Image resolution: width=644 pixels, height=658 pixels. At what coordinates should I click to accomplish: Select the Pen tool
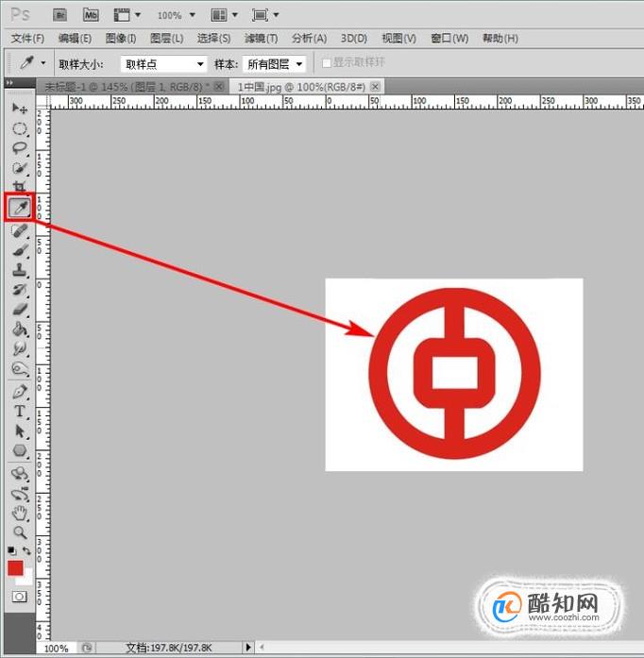click(x=19, y=392)
